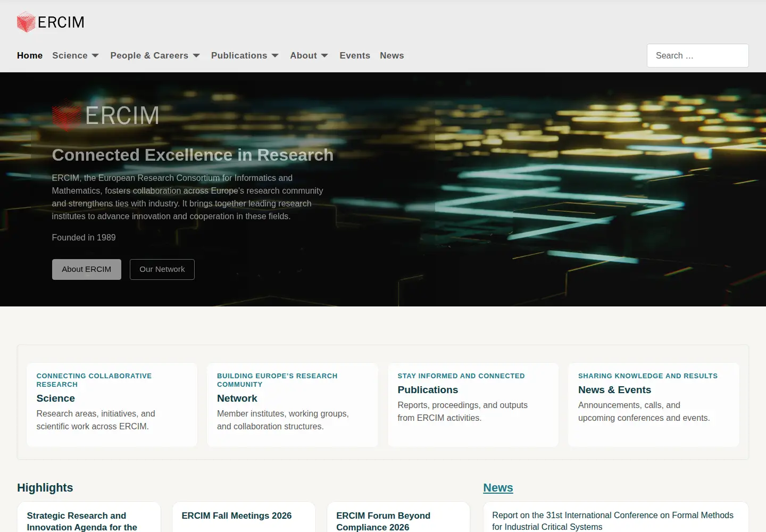
Task: Open the News menu item
Action: click(x=392, y=55)
